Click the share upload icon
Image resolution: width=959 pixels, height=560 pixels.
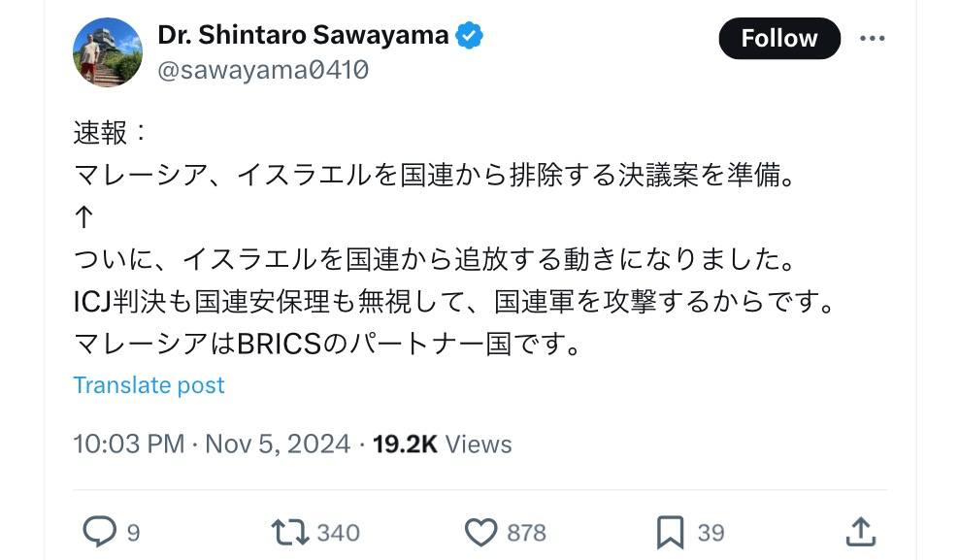pyautogui.click(x=860, y=531)
